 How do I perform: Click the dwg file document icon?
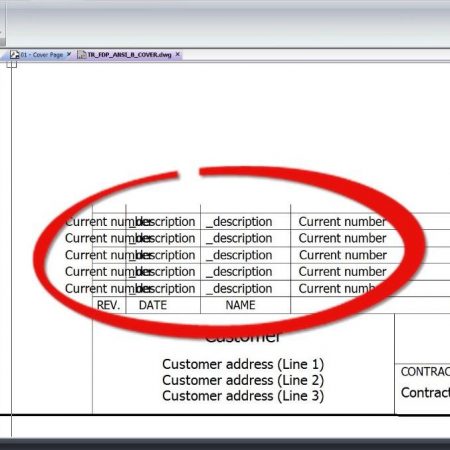pyautogui.click(x=82, y=55)
